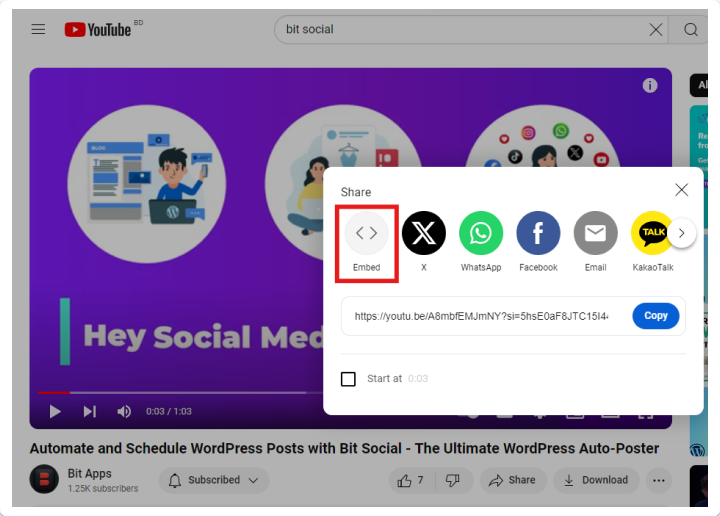Show more share options arrow

tap(682, 233)
